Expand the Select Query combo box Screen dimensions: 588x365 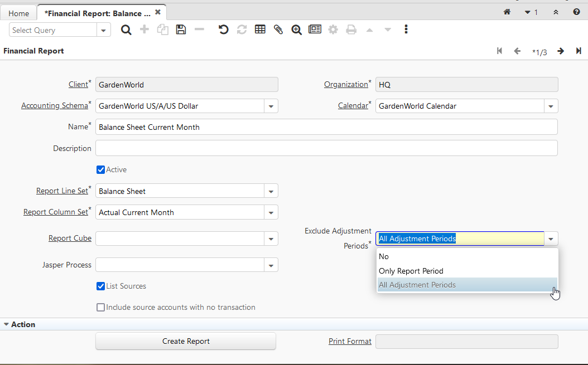pyautogui.click(x=104, y=31)
